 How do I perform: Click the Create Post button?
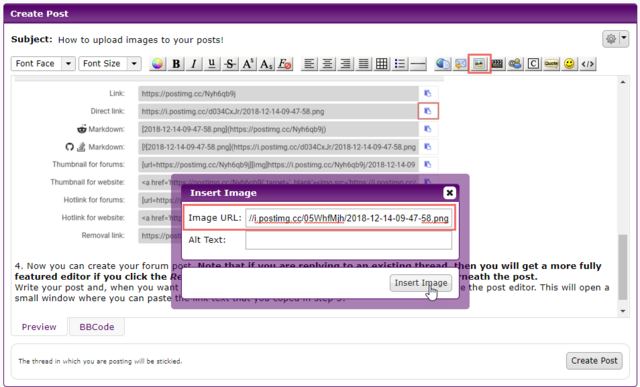[594, 361]
